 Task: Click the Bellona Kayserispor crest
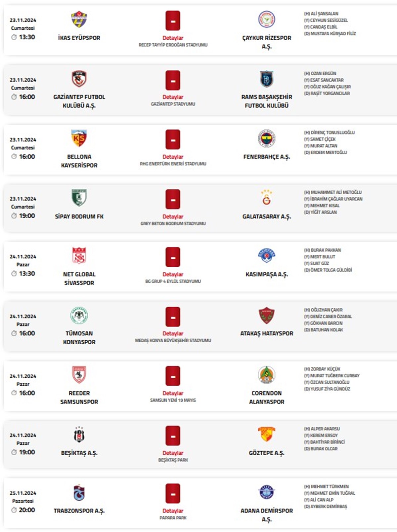79,138
